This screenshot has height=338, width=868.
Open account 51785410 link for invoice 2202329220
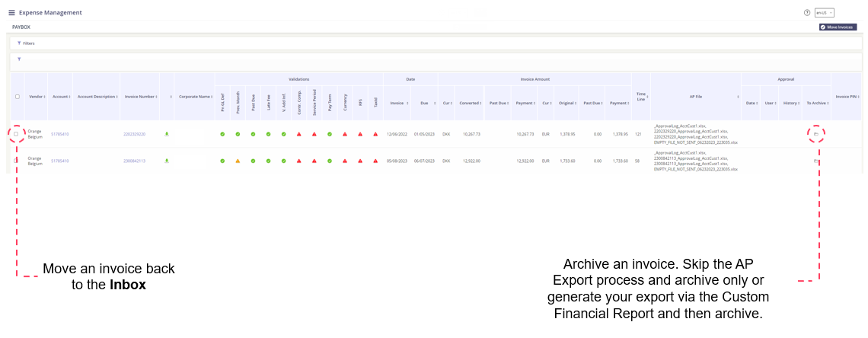60,134
